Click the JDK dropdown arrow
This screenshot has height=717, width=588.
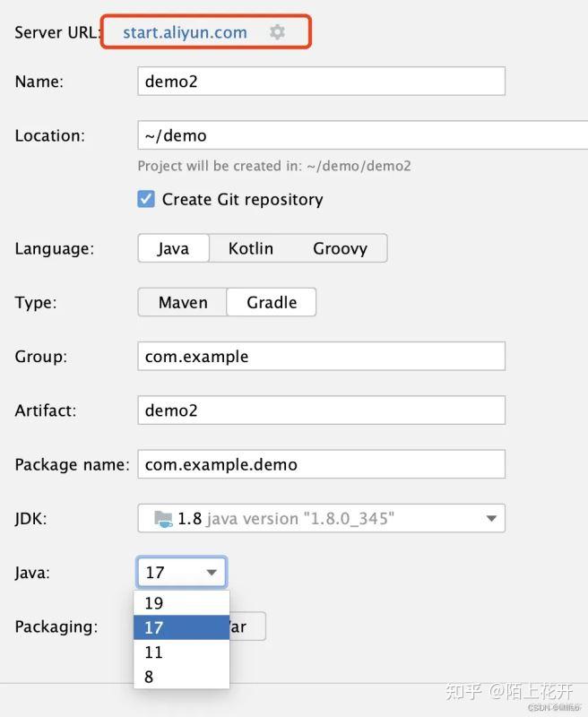point(491,518)
